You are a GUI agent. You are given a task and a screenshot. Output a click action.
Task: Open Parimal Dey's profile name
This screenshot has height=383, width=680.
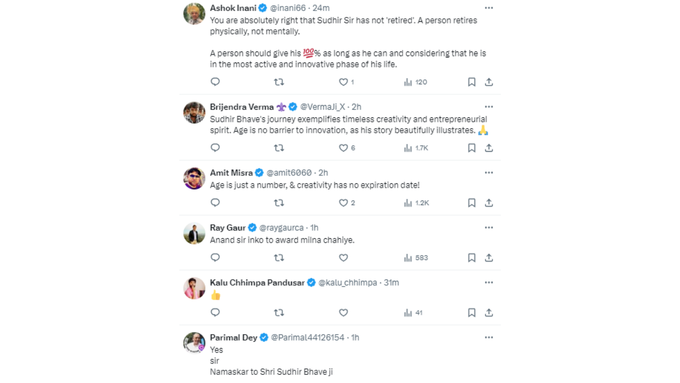(x=233, y=337)
